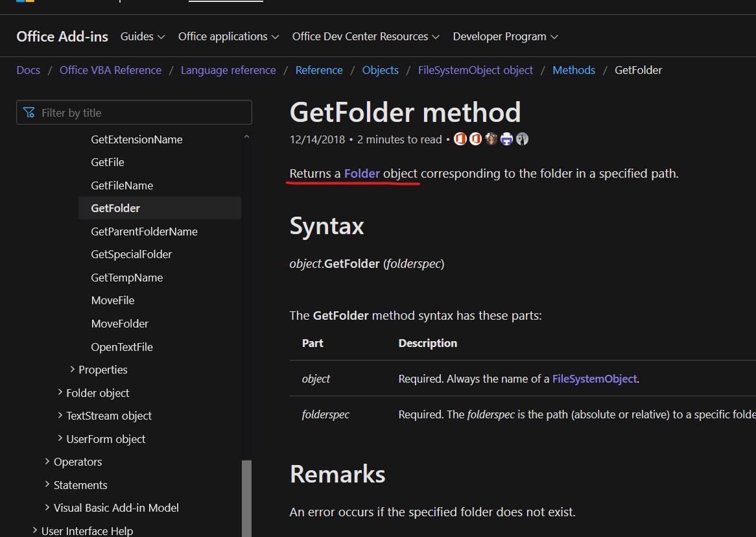Click the second Office logo contributor avatar

click(475, 139)
